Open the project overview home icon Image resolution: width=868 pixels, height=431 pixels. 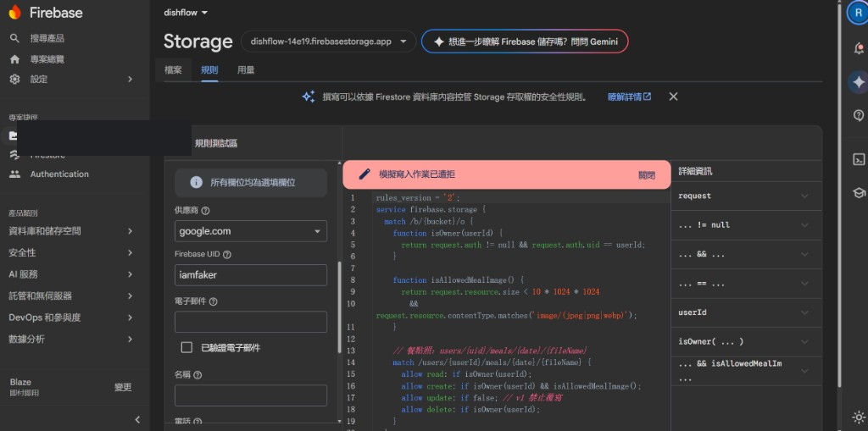tap(15, 58)
